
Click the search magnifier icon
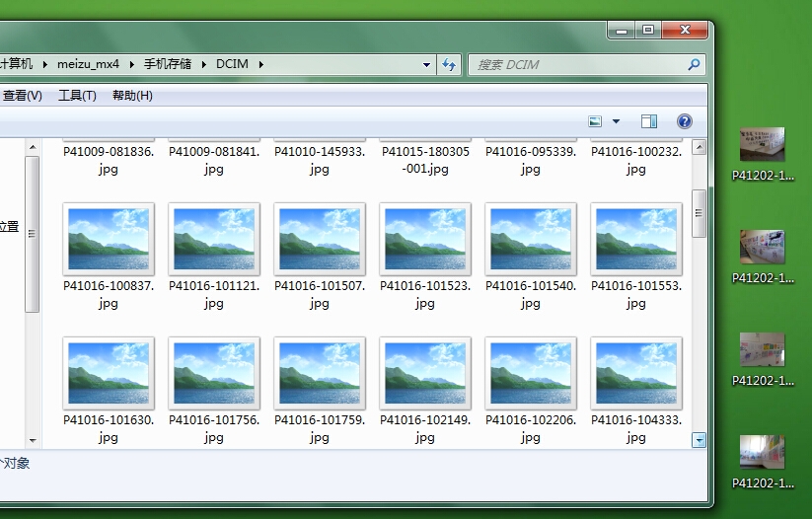coord(694,65)
